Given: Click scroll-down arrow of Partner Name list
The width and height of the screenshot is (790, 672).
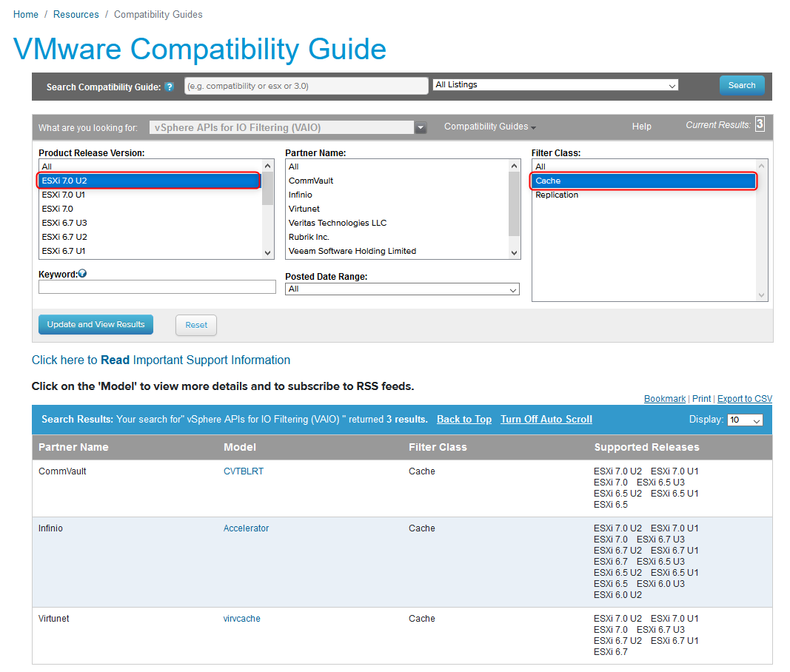Looking at the screenshot, I should [x=514, y=253].
